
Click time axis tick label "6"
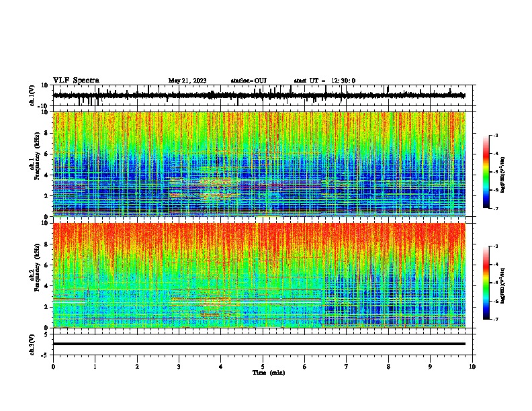point(305,367)
